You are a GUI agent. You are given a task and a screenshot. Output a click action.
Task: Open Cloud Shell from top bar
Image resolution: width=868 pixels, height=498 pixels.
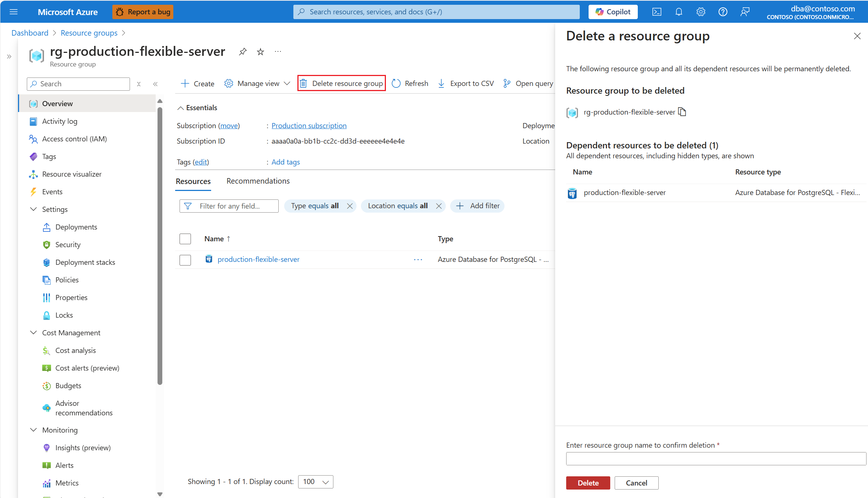coord(657,12)
